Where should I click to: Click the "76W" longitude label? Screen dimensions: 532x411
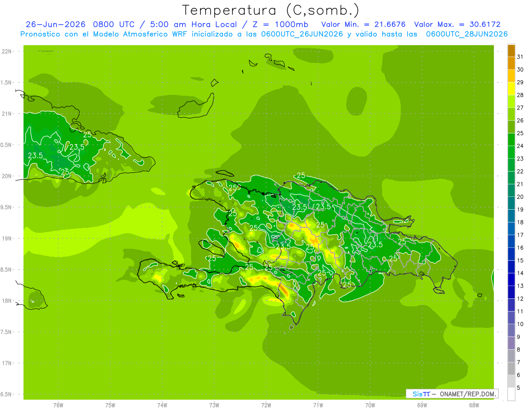coord(58,405)
